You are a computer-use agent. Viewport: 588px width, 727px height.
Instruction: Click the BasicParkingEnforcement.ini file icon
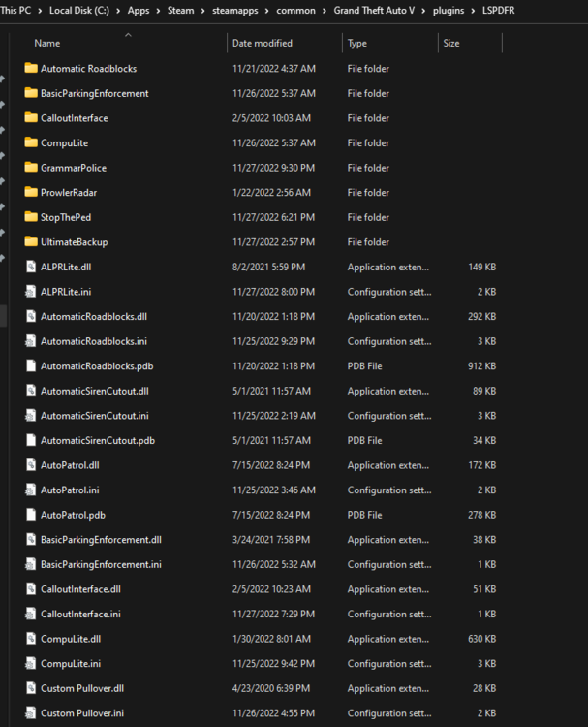point(31,564)
